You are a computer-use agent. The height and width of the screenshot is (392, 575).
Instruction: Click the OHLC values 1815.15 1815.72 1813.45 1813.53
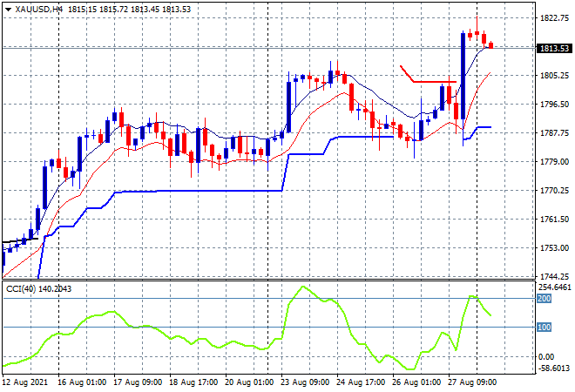(x=130, y=10)
